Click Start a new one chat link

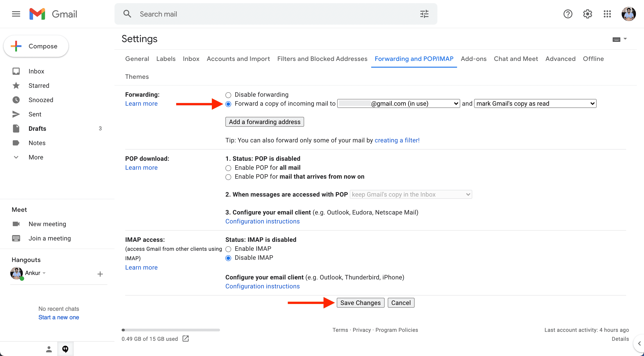pos(59,317)
